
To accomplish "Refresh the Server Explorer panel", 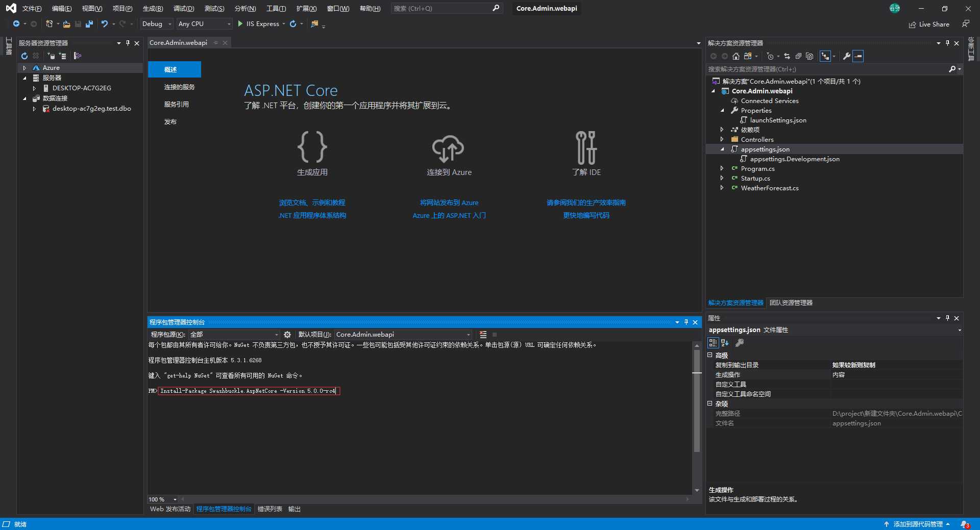I will pos(24,56).
